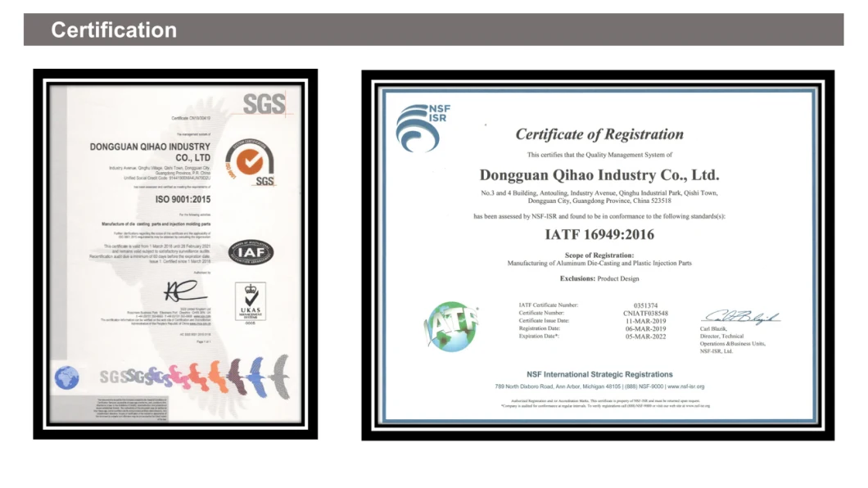The height and width of the screenshot is (488, 868).
Task: Click the NSF ISR logo
Action: [x=423, y=128]
